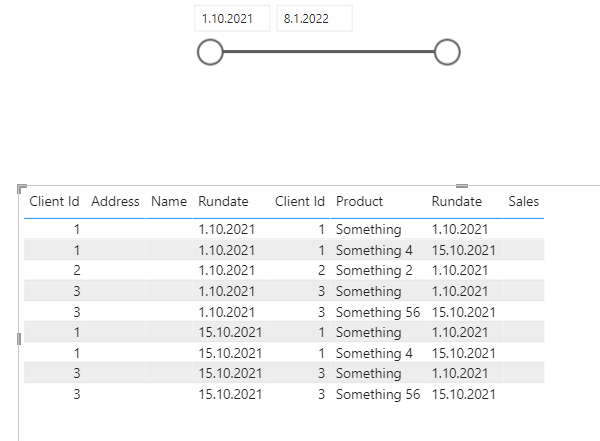This screenshot has height=441, width=600.
Task: Sort by the Name column header
Action: coord(169,201)
